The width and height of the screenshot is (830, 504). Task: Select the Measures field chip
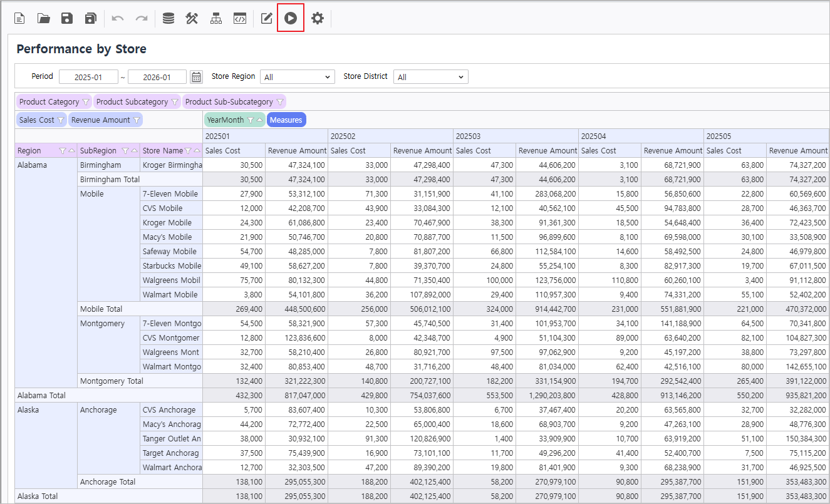(286, 120)
